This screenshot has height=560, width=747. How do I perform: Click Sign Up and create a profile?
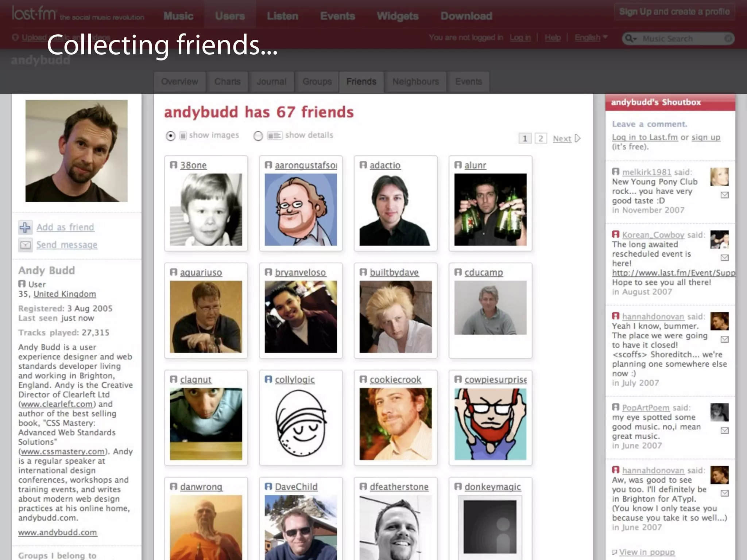pyautogui.click(x=674, y=12)
